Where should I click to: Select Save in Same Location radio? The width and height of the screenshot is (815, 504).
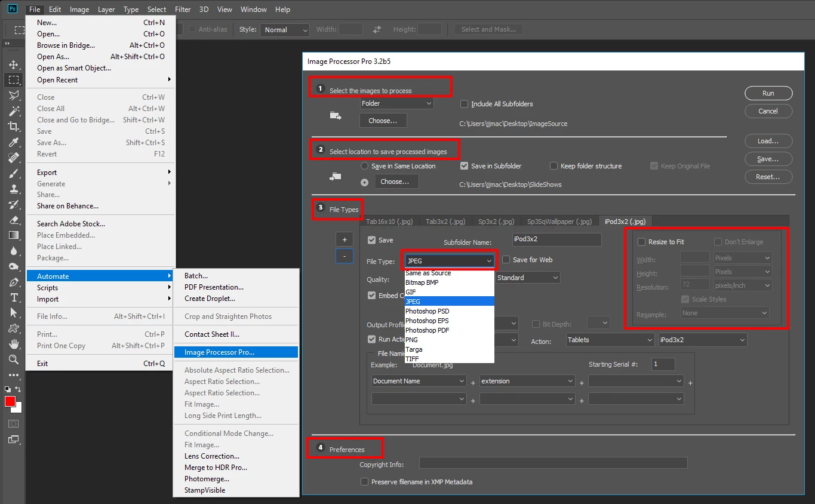(x=364, y=166)
